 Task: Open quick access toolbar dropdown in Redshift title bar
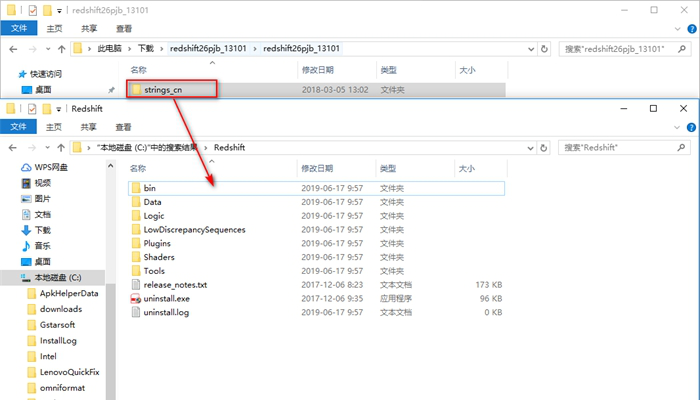click(x=58, y=109)
